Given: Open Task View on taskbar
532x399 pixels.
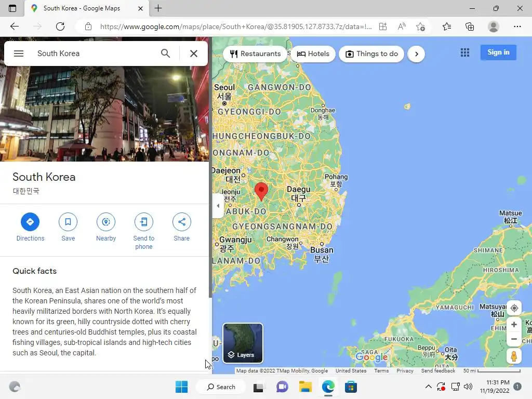Looking at the screenshot, I should (x=258, y=387).
